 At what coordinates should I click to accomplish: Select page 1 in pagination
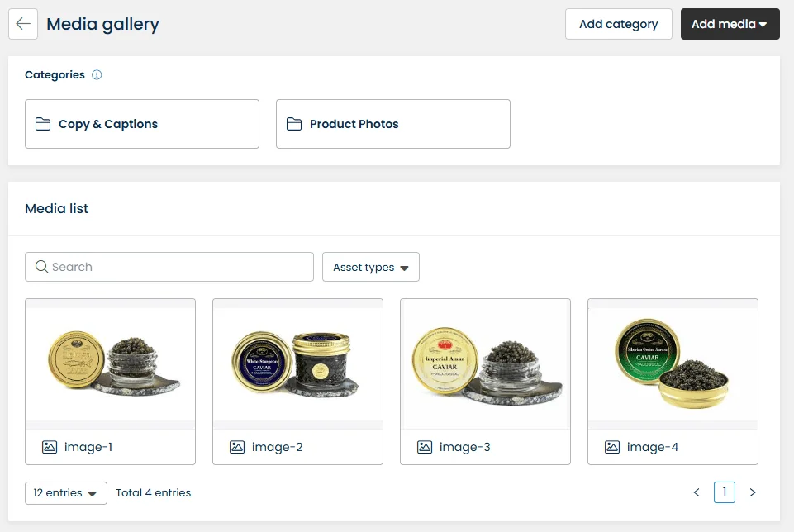(725, 493)
